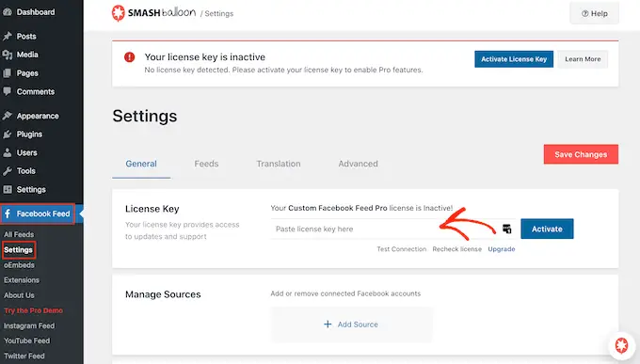The height and width of the screenshot is (364, 640).
Task: Click Activate License Key button
Action: pyautogui.click(x=514, y=59)
